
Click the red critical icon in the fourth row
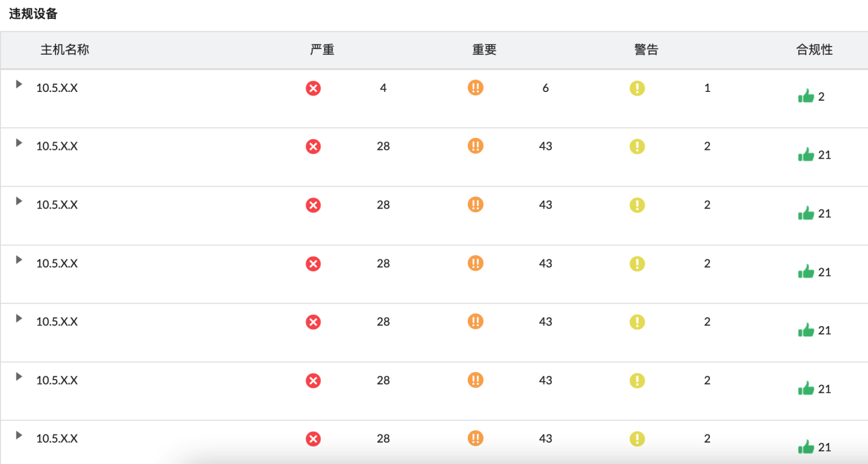click(313, 264)
